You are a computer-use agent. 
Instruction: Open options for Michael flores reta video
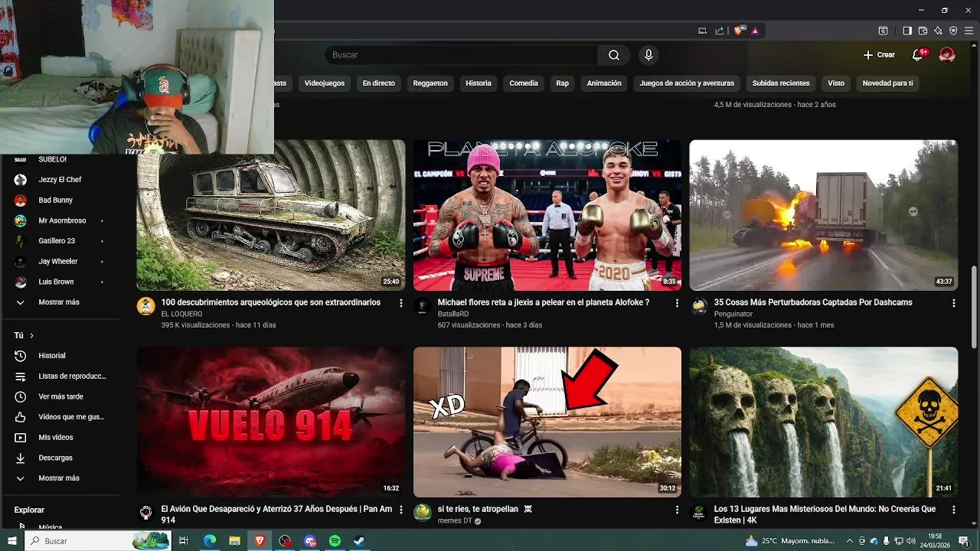677,303
